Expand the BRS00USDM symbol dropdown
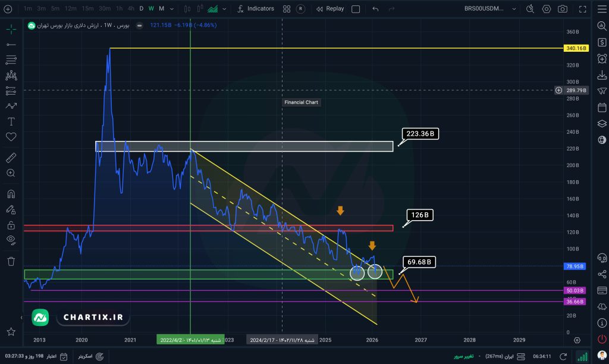The width and height of the screenshot is (609, 364). coord(514,9)
